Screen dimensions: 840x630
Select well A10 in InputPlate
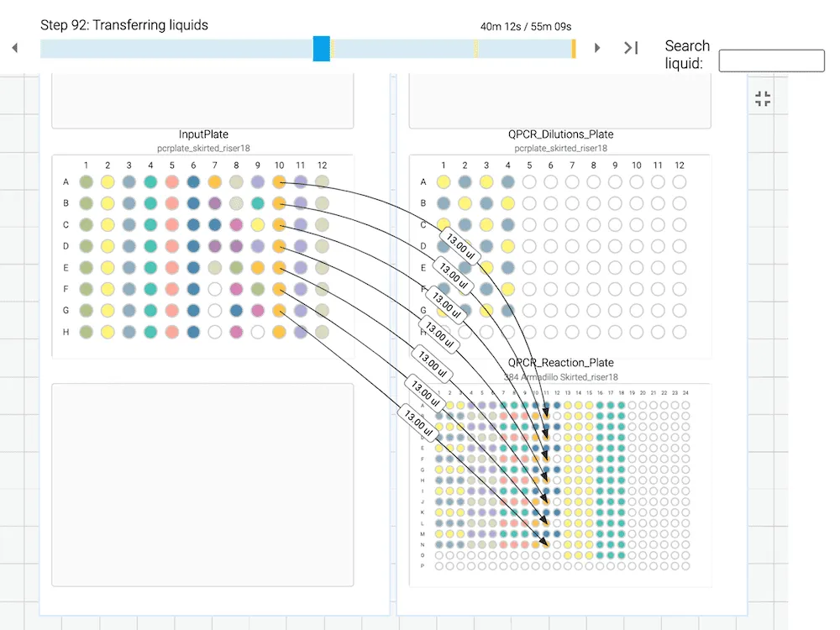(279, 181)
